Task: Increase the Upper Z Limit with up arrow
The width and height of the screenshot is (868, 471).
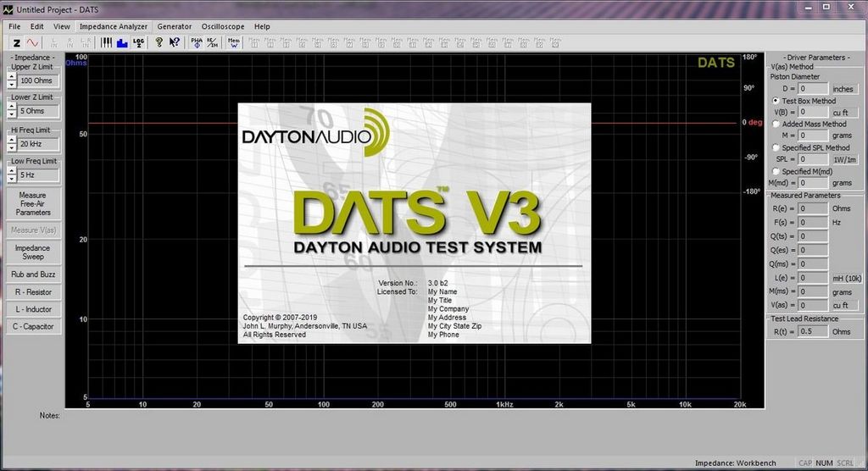Action: click(x=12, y=77)
